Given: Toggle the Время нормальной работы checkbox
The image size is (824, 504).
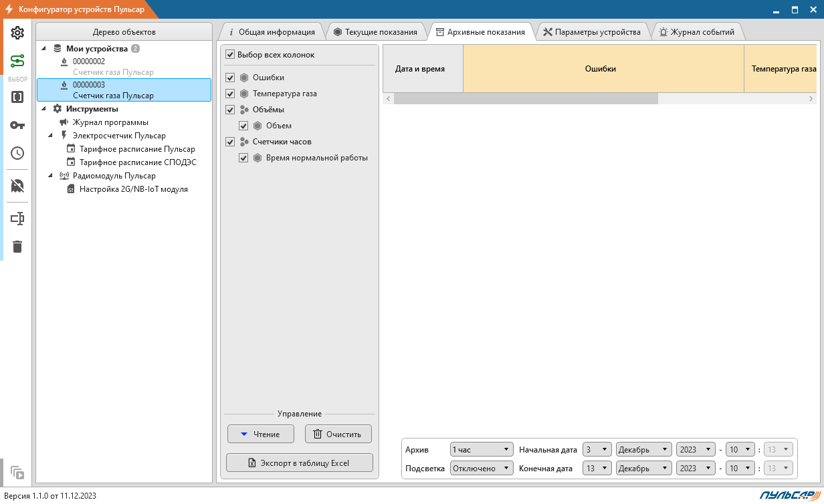Looking at the screenshot, I should click(243, 158).
